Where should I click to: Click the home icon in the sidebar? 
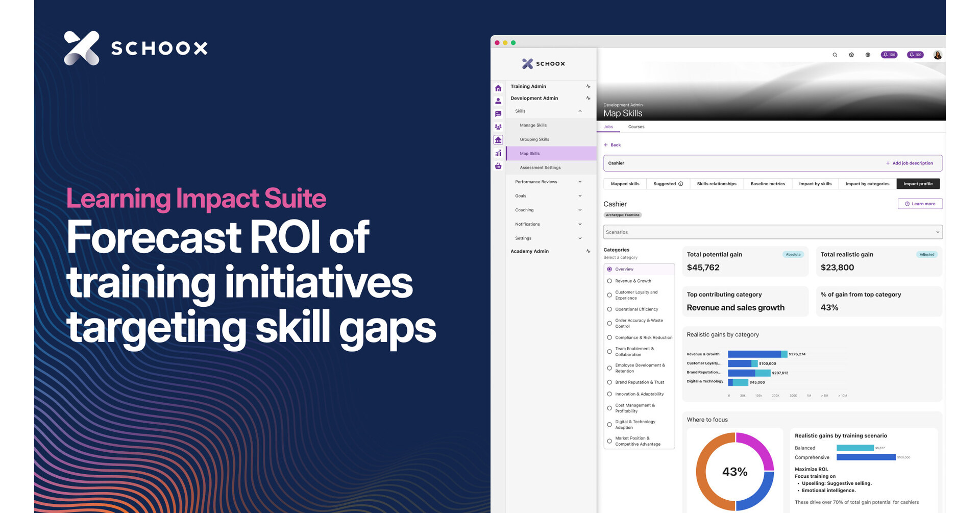(x=498, y=88)
